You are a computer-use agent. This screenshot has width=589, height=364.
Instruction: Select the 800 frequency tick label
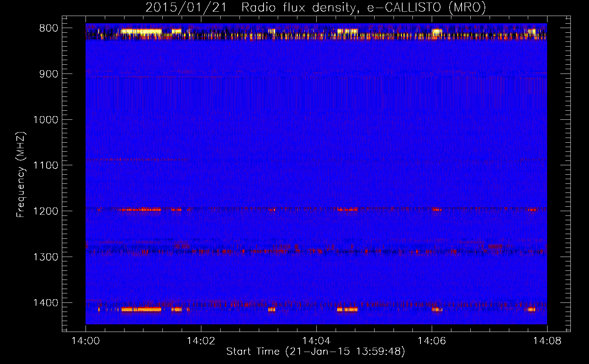click(49, 28)
